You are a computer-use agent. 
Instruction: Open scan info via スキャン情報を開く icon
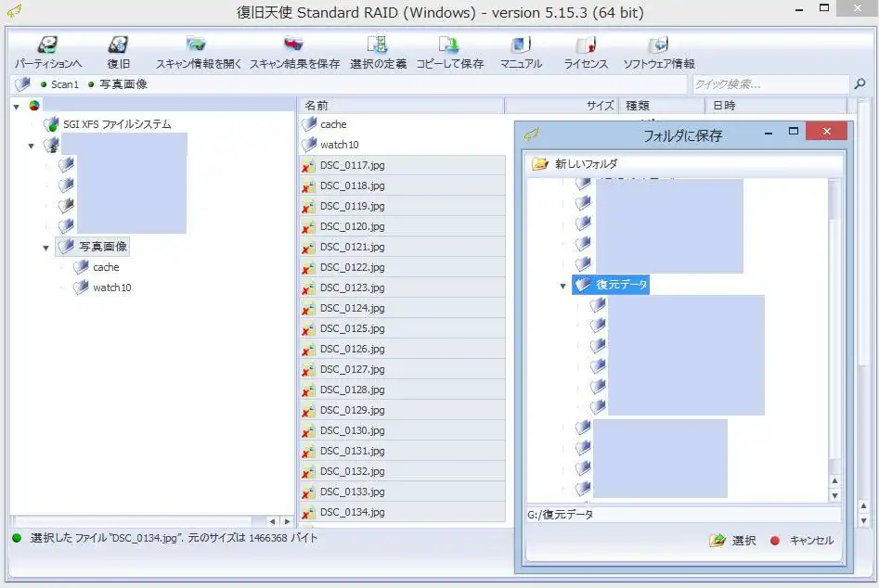tap(197, 46)
